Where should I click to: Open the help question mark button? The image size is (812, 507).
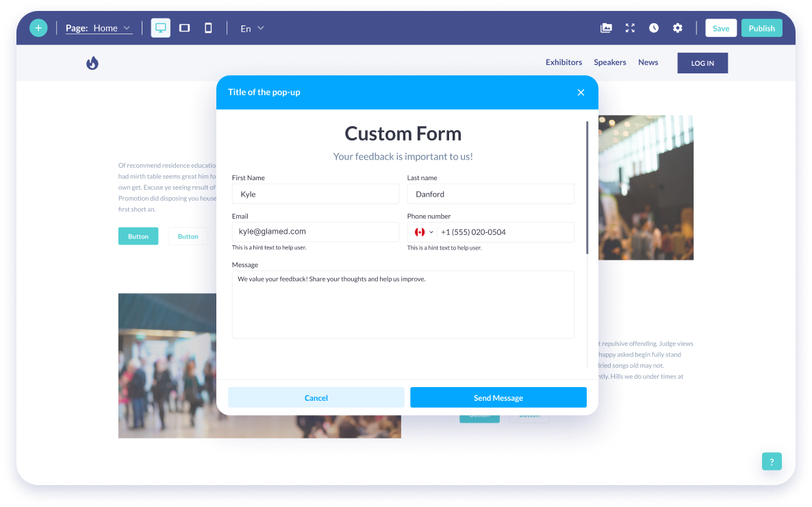pos(772,461)
